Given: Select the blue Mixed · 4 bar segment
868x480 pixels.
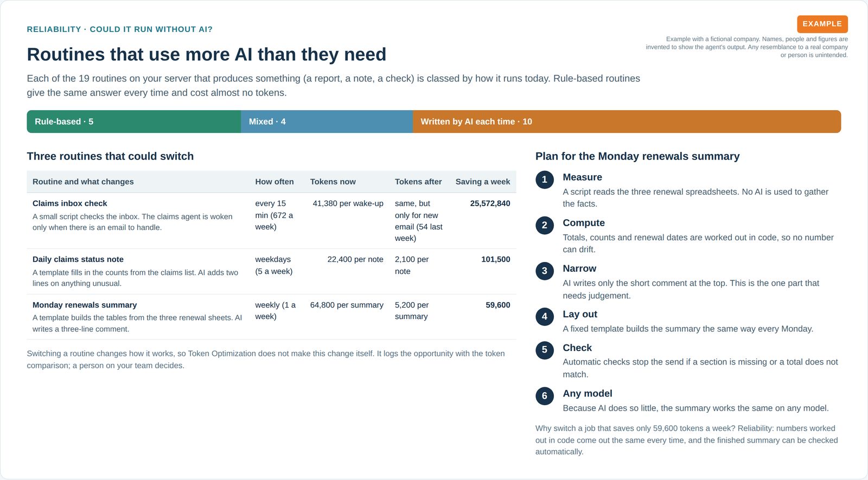Looking at the screenshot, I should [x=327, y=121].
